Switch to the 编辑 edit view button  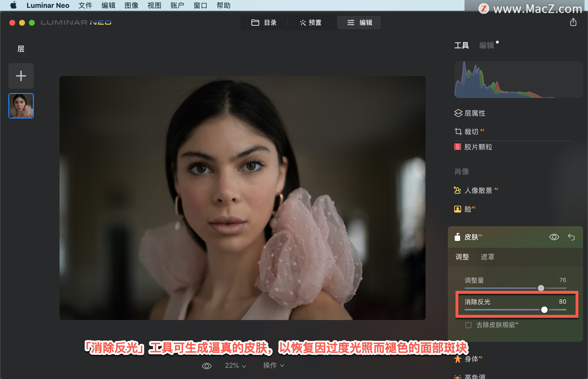point(359,23)
